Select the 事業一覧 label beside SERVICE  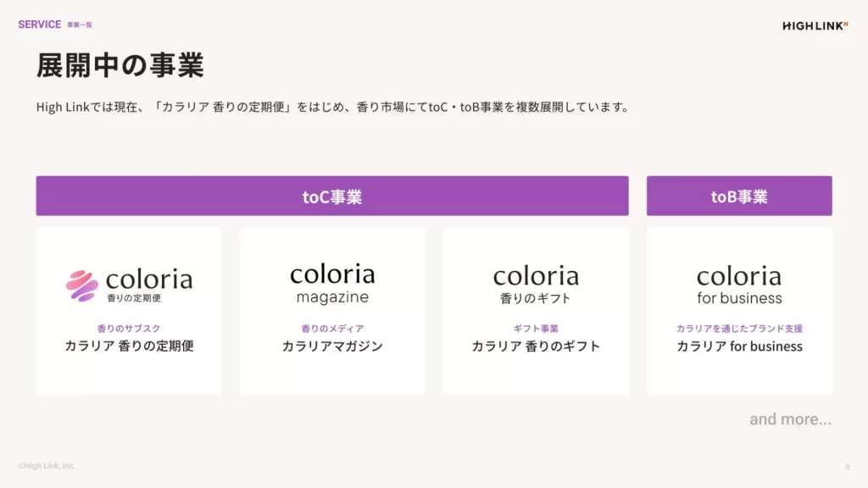click(80, 25)
